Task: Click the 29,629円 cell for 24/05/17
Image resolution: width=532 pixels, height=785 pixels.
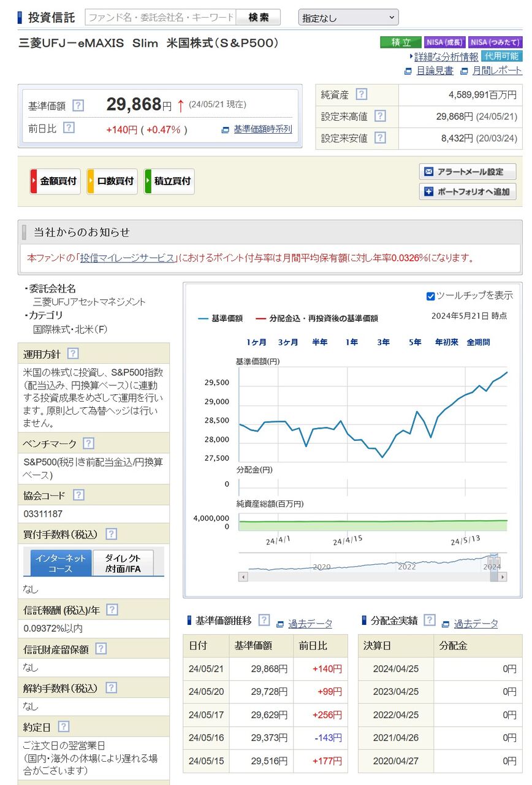Action: click(261, 714)
